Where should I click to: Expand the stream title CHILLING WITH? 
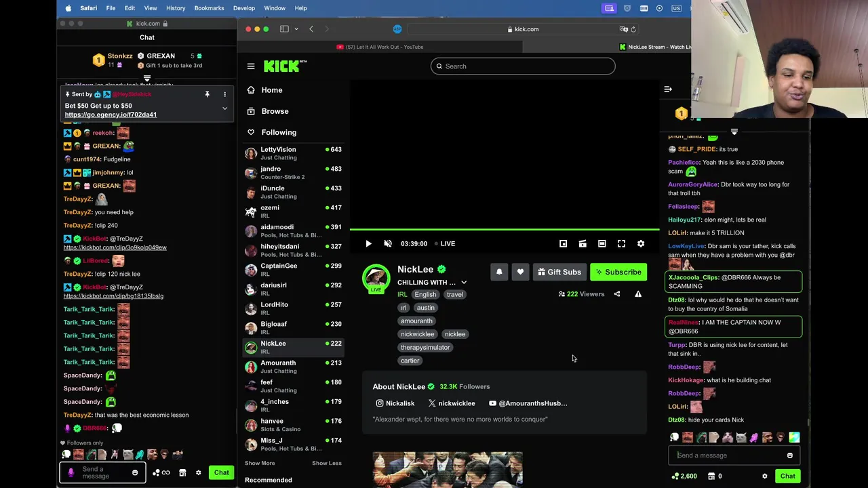point(464,283)
